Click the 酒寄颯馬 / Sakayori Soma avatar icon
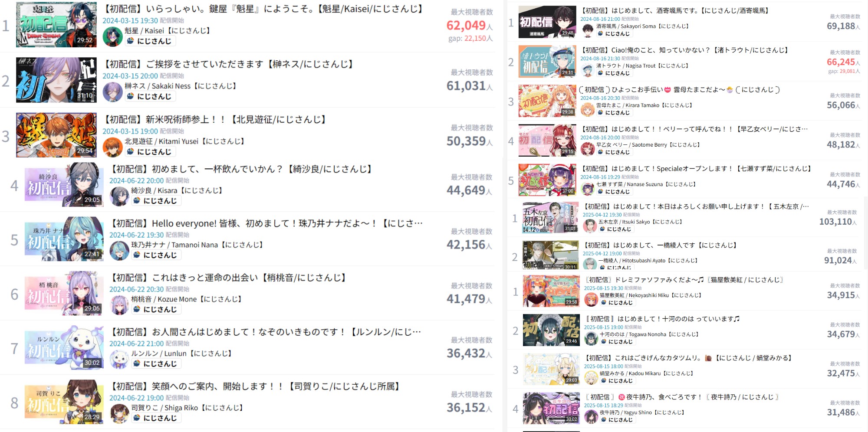868x432 pixels. (x=588, y=30)
